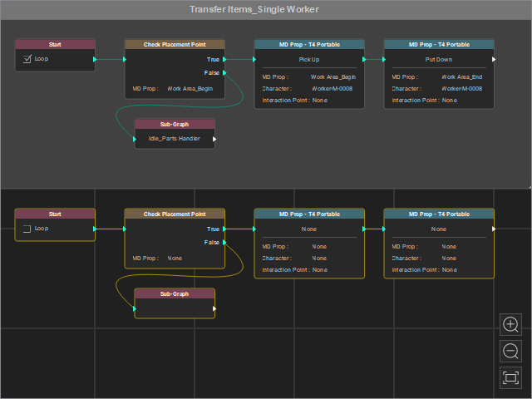The image size is (532, 399).
Task: Click output port of Idle_Parts Handler sub-graph
Action: coord(214,139)
